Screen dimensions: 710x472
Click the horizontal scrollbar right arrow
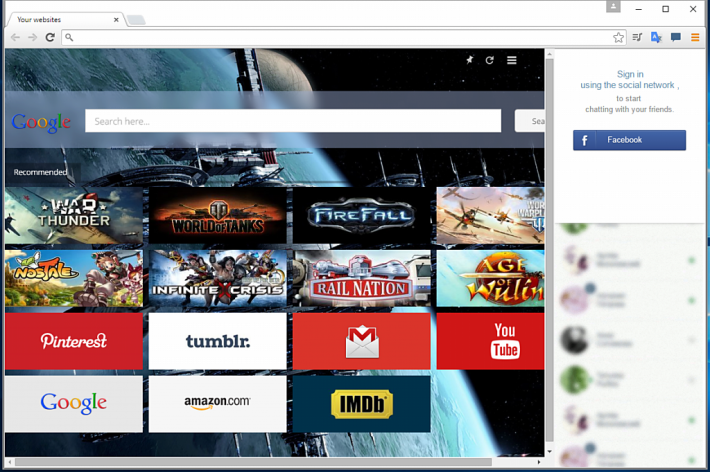[539, 462]
